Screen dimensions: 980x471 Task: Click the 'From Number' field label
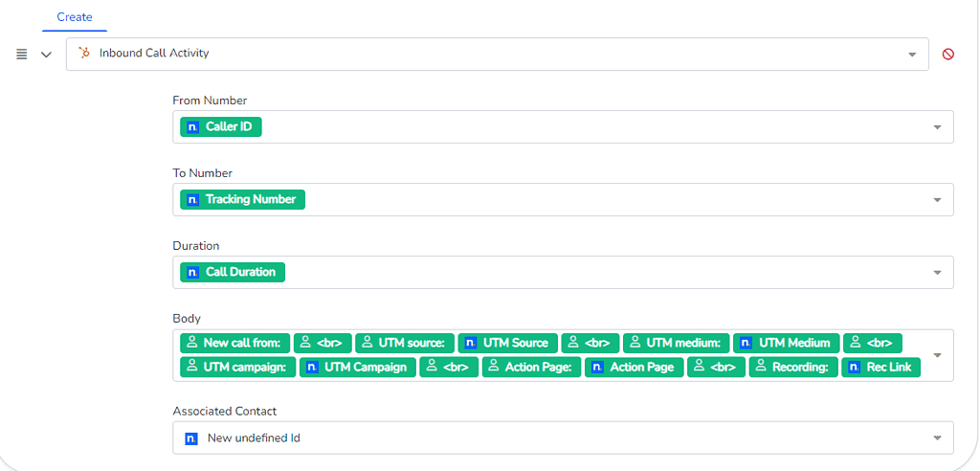coord(210,101)
